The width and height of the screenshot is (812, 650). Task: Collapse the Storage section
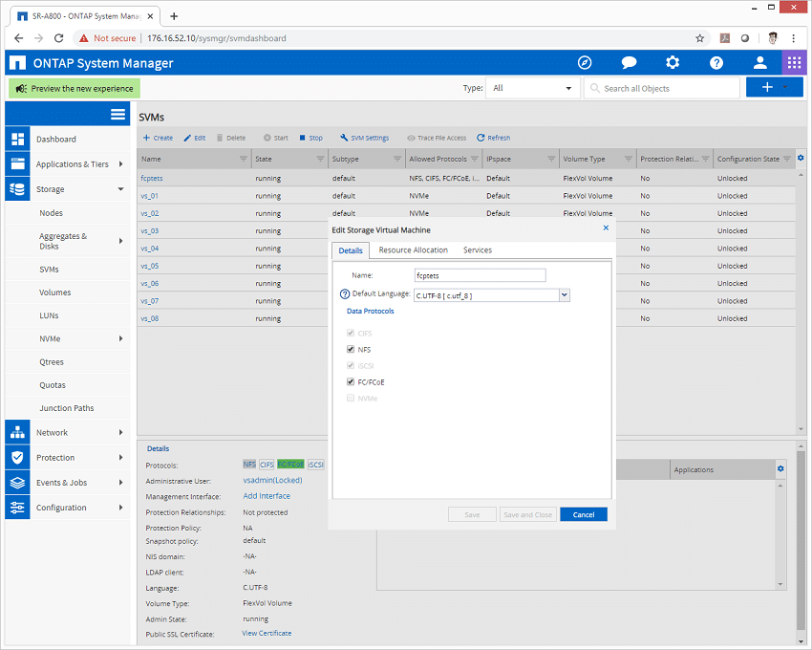[120, 188]
